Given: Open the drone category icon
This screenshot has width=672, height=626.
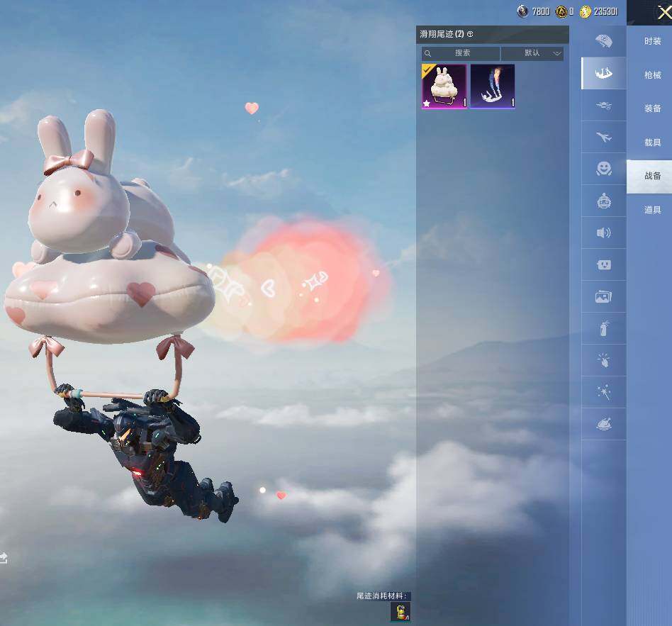Looking at the screenshot, I should point(603,106).
